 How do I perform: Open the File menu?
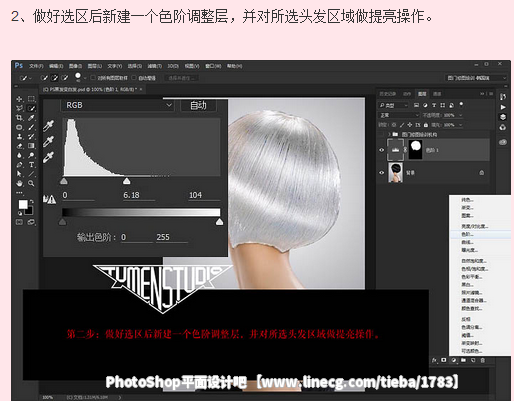point(36,66)
